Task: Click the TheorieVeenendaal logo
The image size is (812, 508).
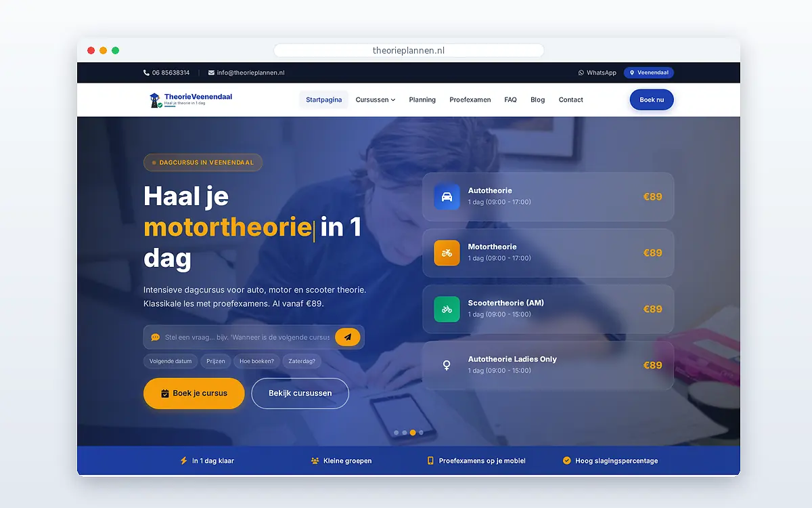Action: (191, 100)
